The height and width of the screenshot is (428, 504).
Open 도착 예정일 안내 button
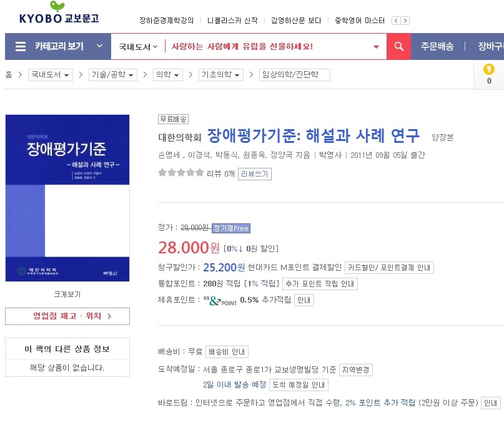299,385
